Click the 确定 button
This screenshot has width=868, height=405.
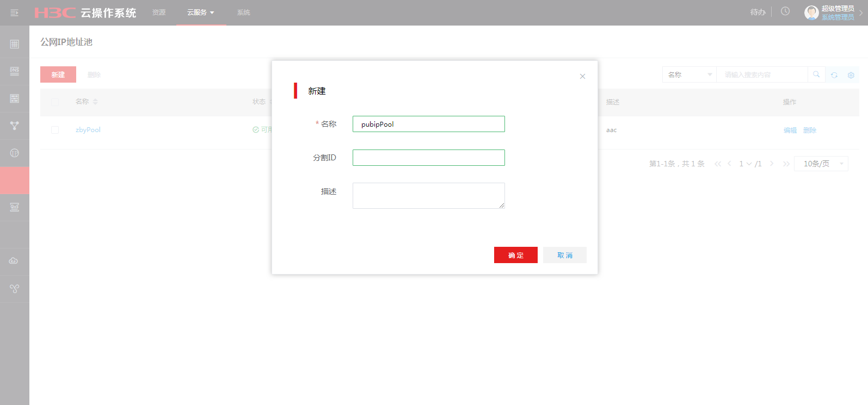(515, 255)
